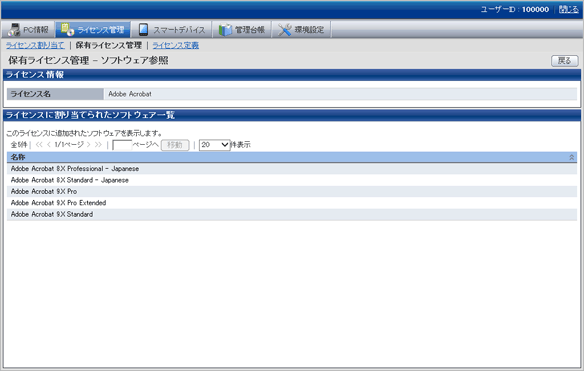Open the 20 items-per-page dropdown

215,145
